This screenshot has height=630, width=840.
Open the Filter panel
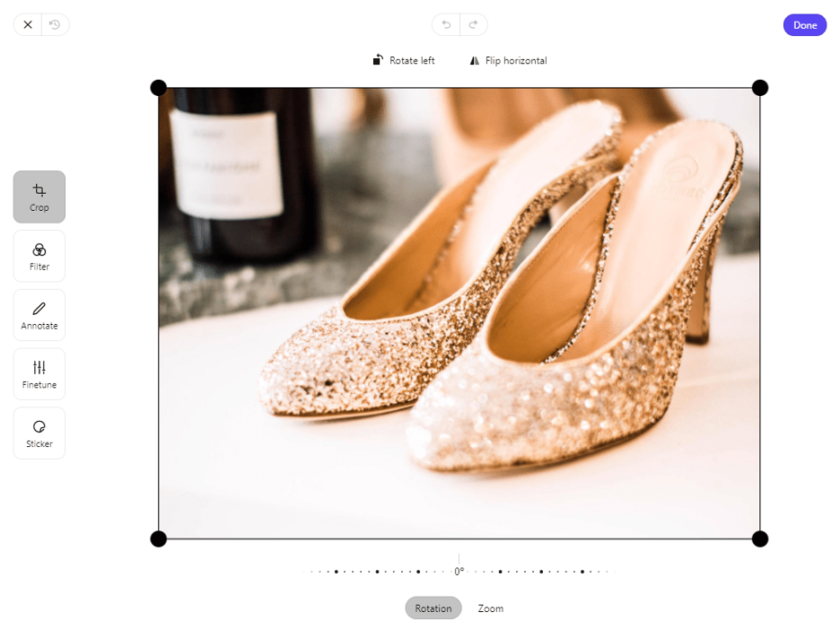[x=39, y=255]
